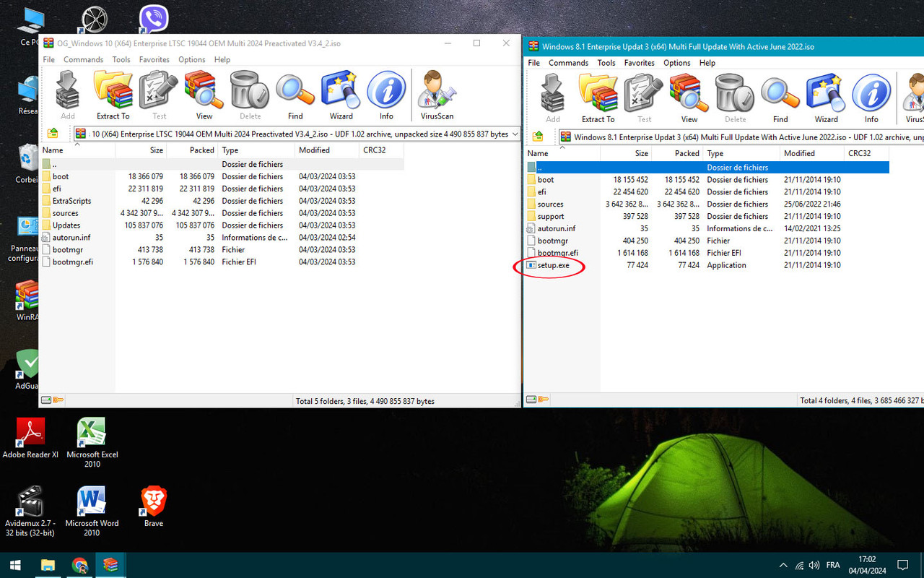Click Find icon in Windows 8.1 archive window
The height and width of the screenshot is (578, 924).
tap(780, 99)
